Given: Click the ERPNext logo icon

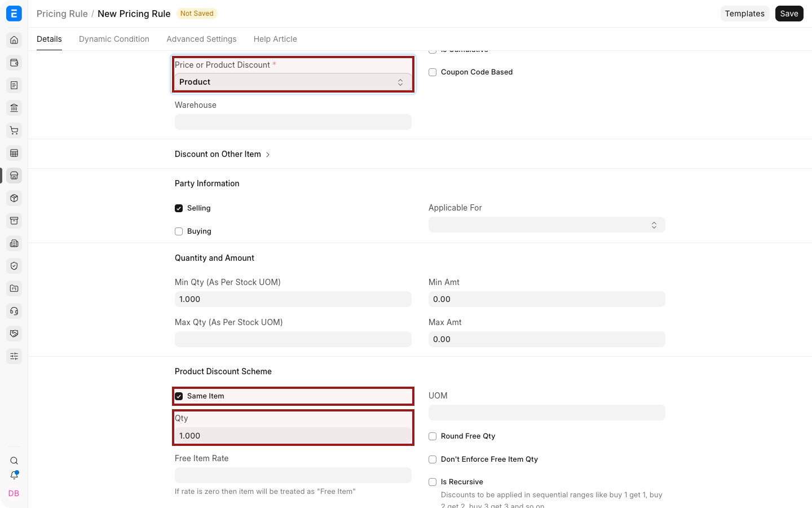Looking at the screenshot, I should pyautogui.click(x=14, y=14).
